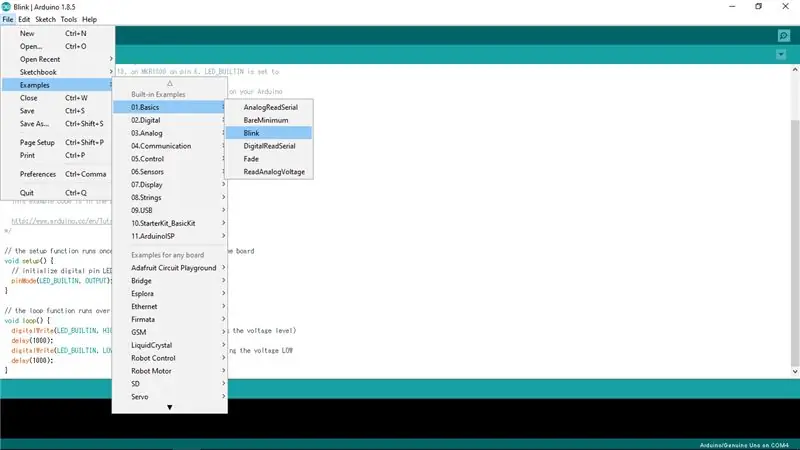Choose Save from File menu

point(57,111)
